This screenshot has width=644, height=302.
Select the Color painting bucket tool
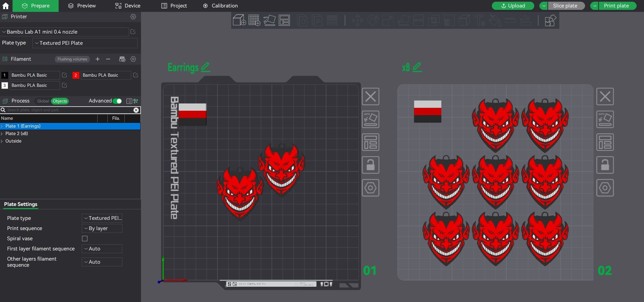coord(495,20)
